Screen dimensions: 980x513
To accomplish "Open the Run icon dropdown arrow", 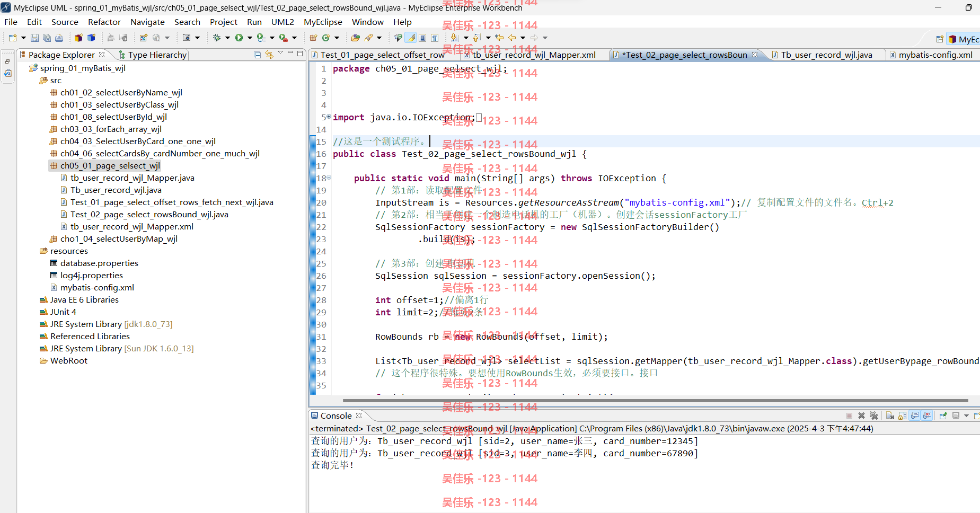I will click(250, 38).
